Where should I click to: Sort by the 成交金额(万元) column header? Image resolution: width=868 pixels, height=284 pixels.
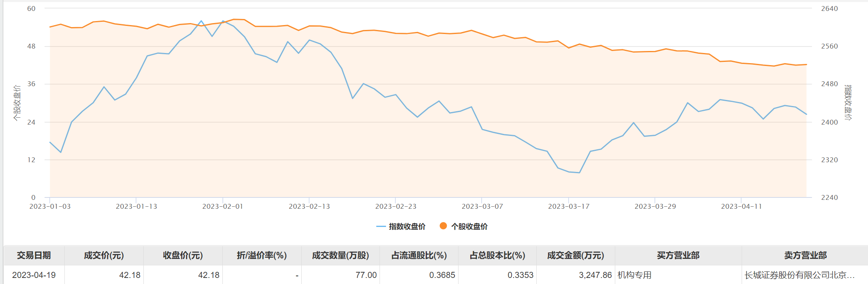pyautogui.click(x=575, y=255)
